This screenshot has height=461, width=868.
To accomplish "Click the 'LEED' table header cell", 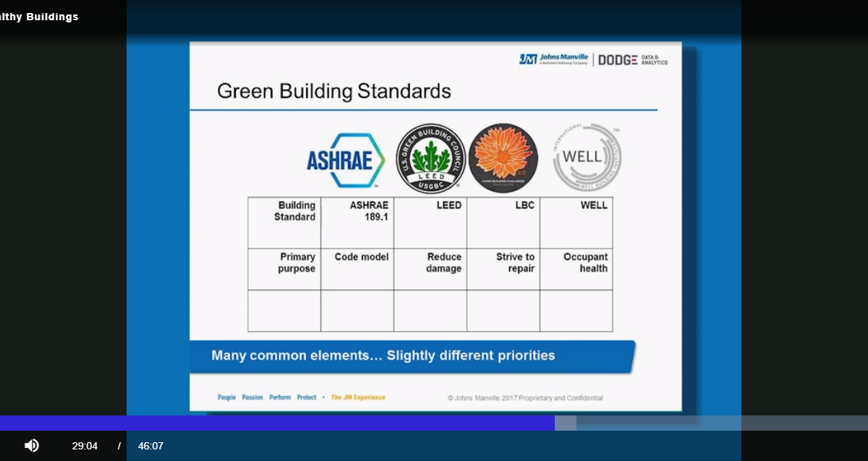I will [430, 223].
